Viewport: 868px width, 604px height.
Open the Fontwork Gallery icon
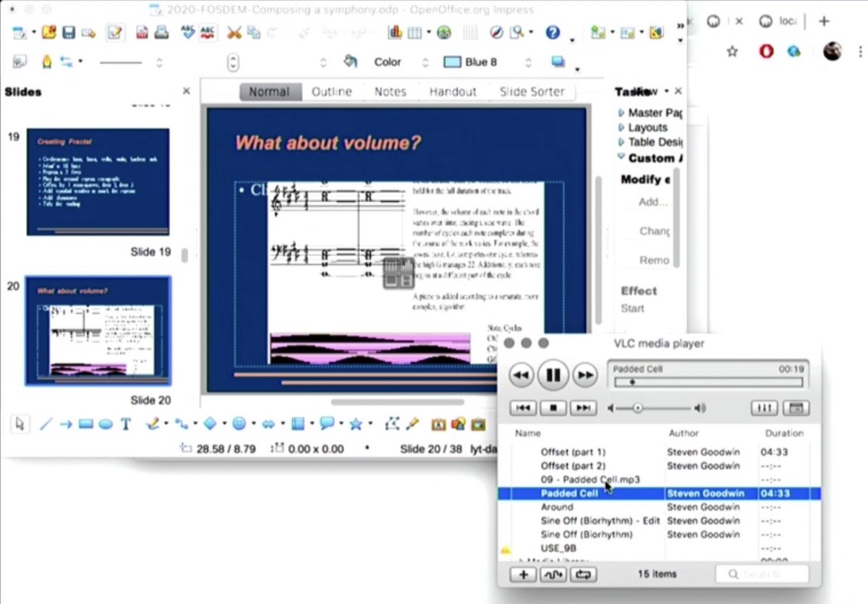point(438,424)
